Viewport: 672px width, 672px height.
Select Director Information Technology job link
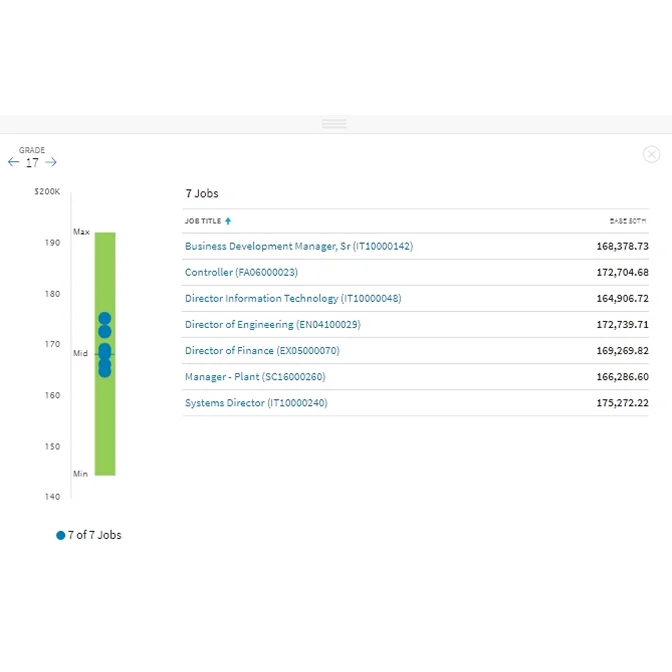click(x=292, y=298)
